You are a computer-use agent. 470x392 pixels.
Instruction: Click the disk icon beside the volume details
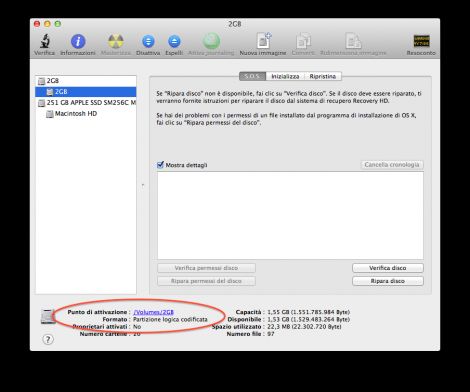[x=48, y=316]
